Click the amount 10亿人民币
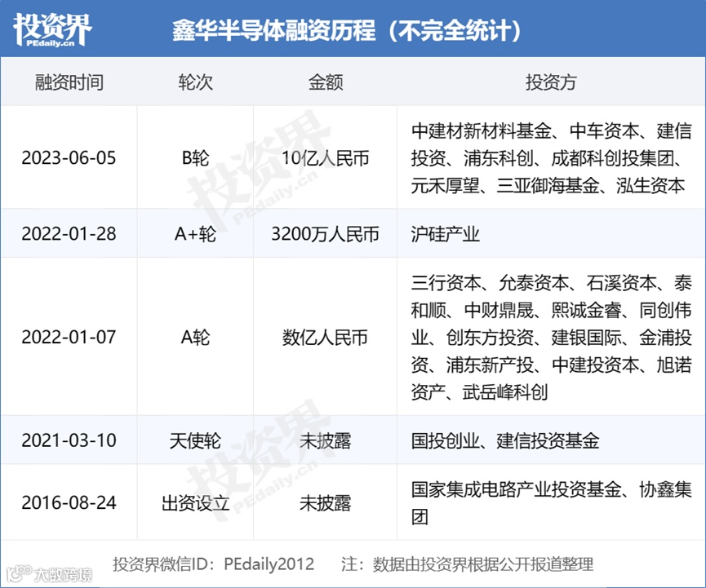This screenshot has width=706, height=588. (326, 158)
